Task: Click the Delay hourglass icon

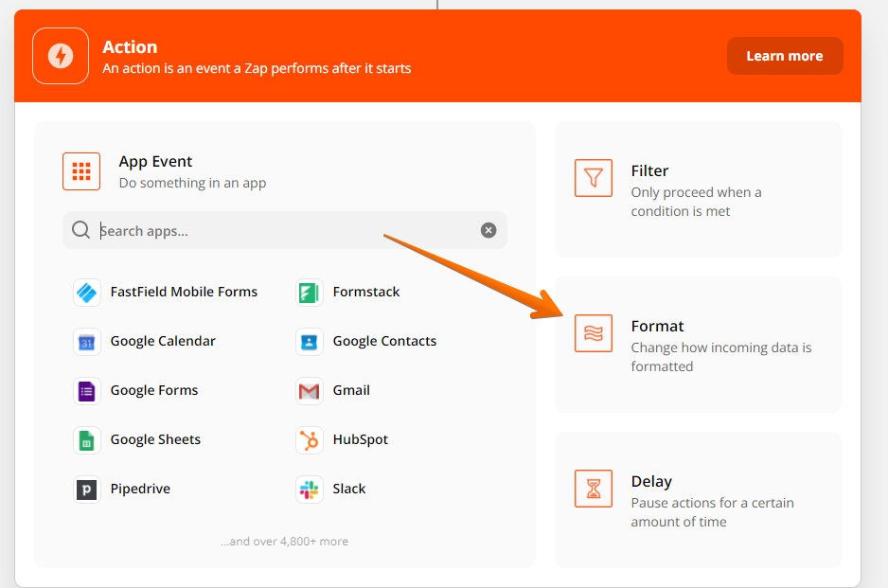Action: point(594,489)
